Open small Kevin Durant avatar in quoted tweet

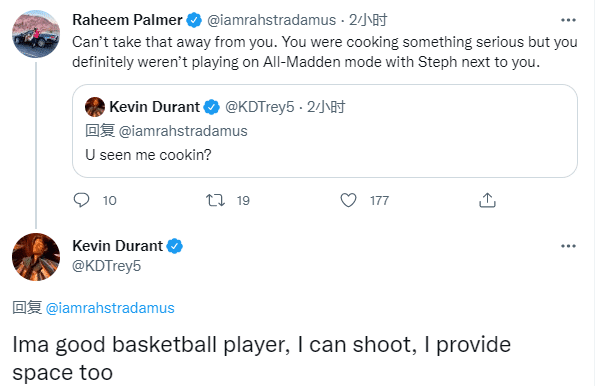[95, 107]
